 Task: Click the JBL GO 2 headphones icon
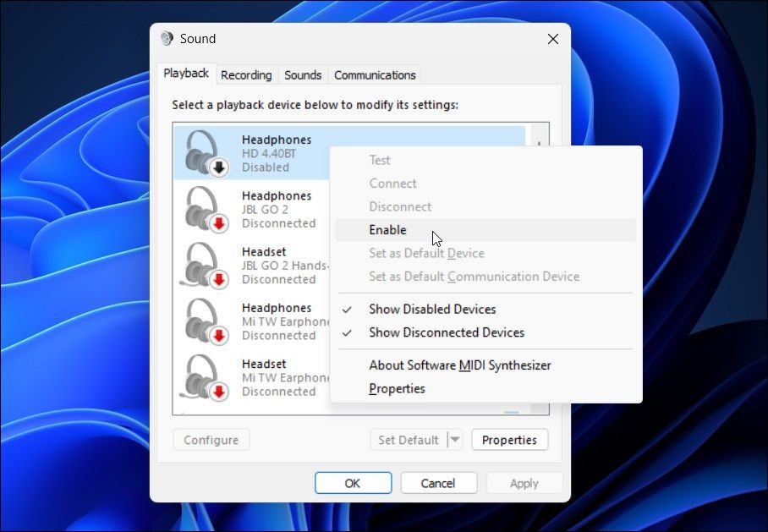pos(203,209)
